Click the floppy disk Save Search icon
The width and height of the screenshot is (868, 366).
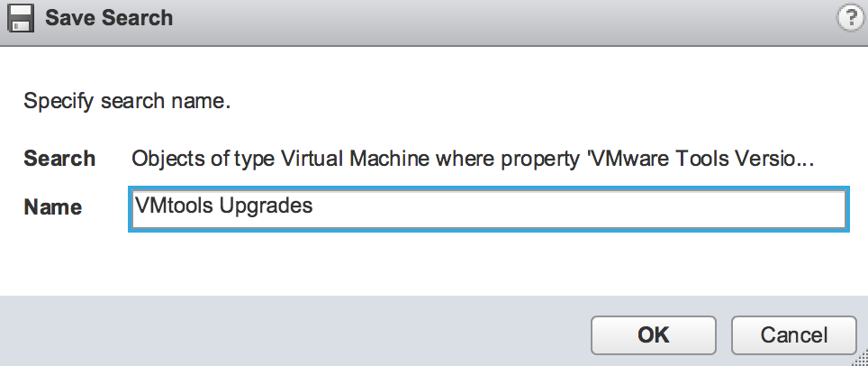pos(20,18)
